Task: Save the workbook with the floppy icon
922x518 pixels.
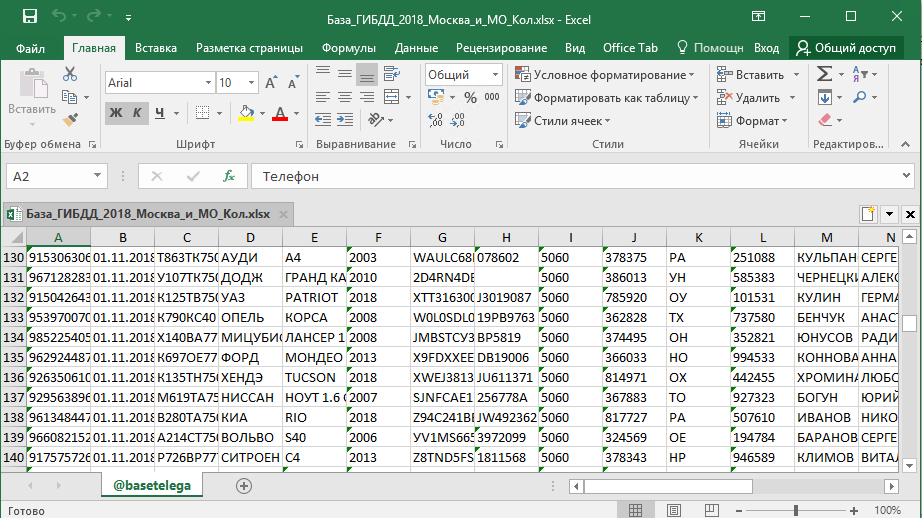Action: (29, 16)
